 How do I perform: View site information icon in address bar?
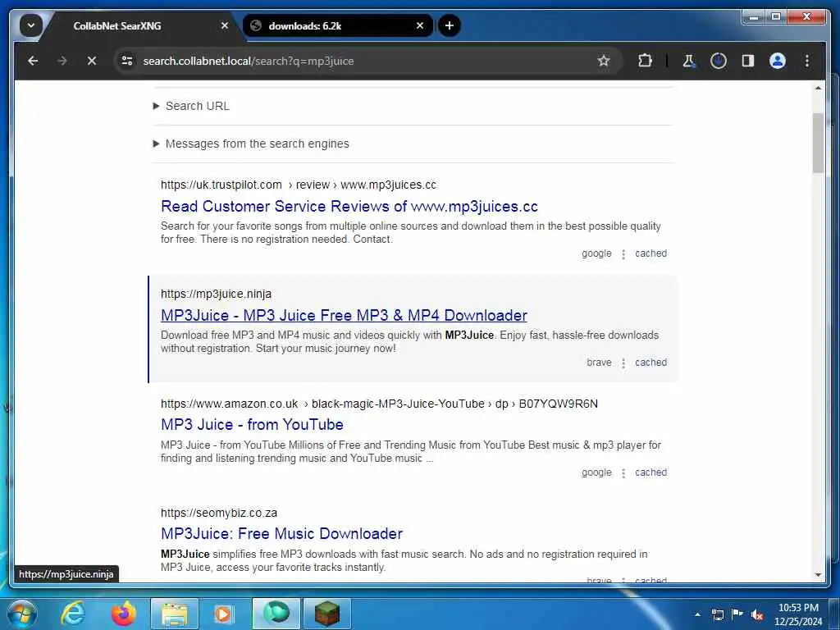[x=127, y=61]
